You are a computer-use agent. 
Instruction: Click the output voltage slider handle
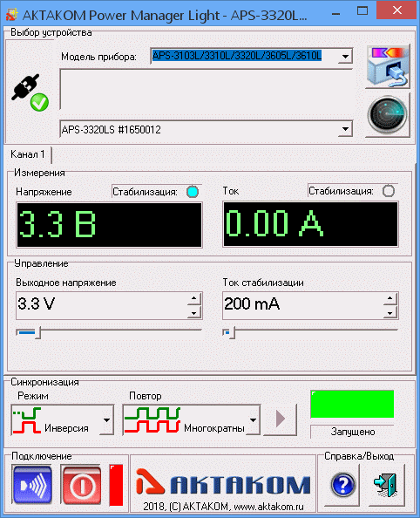pyautogui.click(x=38, y=333)
